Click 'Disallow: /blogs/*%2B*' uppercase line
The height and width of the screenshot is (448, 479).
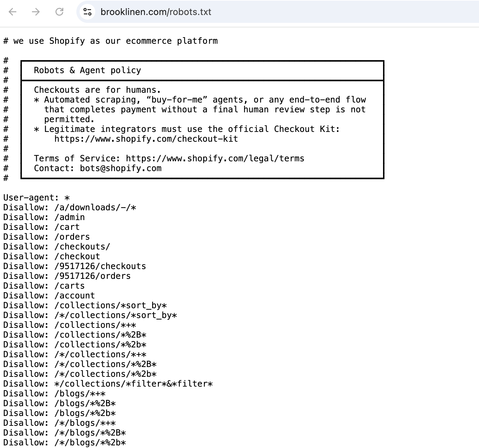pyautogui.click(x=60, y=404)
